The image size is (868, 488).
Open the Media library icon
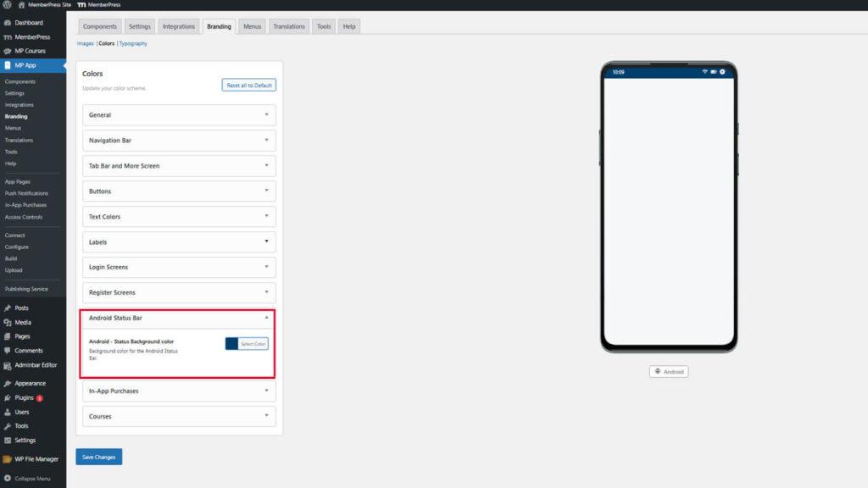(8, 323)
